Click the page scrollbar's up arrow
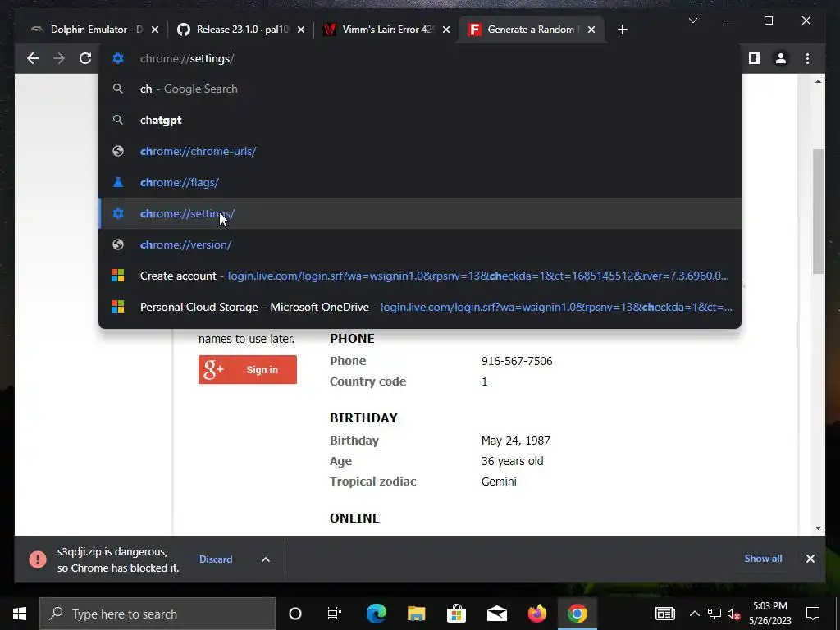Viewport: 840px width, 630px height. click(818, 81)
